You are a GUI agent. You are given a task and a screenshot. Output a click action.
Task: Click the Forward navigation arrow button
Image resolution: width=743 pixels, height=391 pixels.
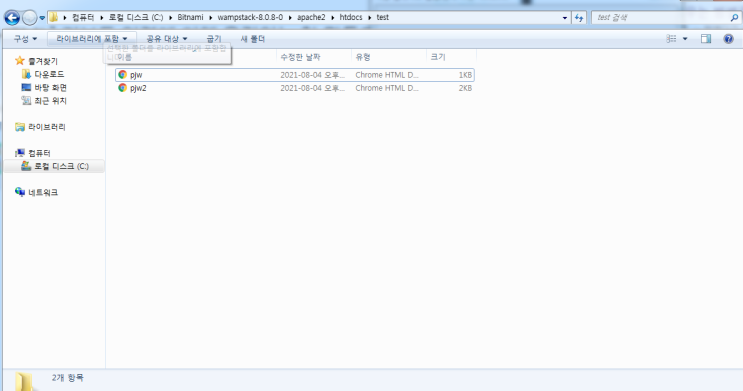[29, 18]
